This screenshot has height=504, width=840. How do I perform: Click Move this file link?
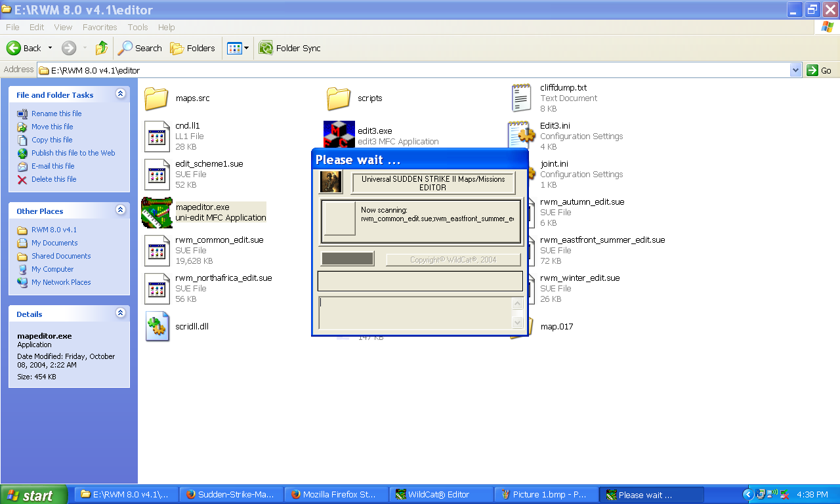(52, 127)
